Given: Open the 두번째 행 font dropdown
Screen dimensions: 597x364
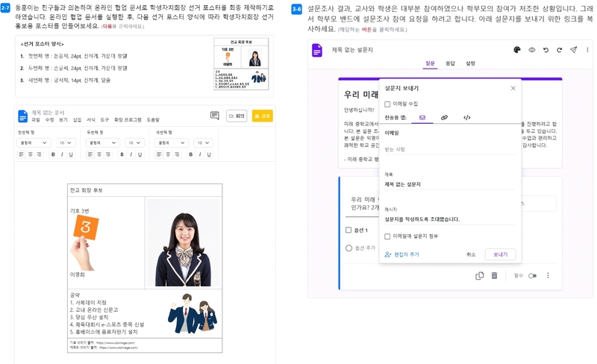Looking at the screenshot, I should point(102,142).
